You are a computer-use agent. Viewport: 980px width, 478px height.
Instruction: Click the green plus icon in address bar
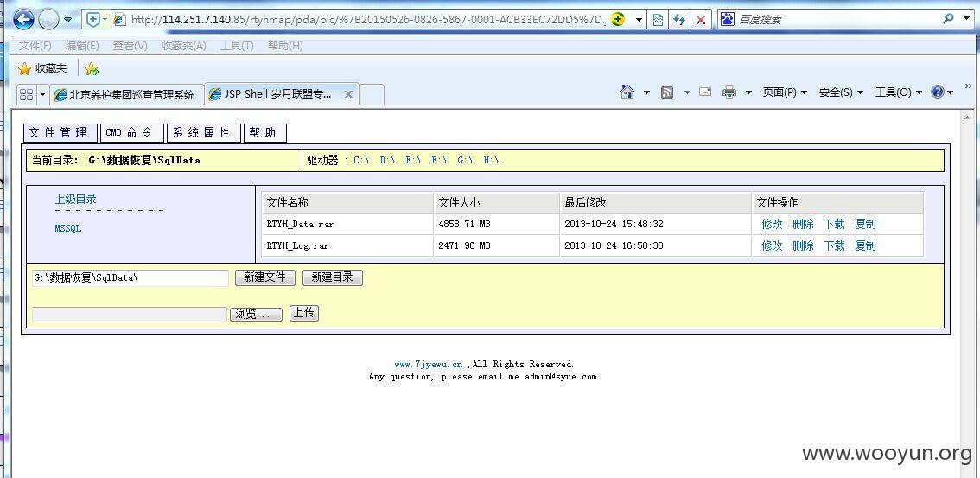(618, 19)
